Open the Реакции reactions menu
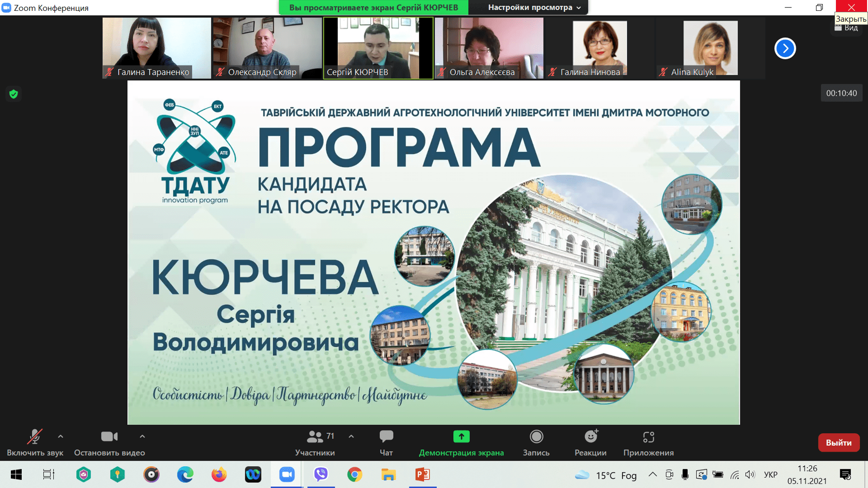 (591, 443)
